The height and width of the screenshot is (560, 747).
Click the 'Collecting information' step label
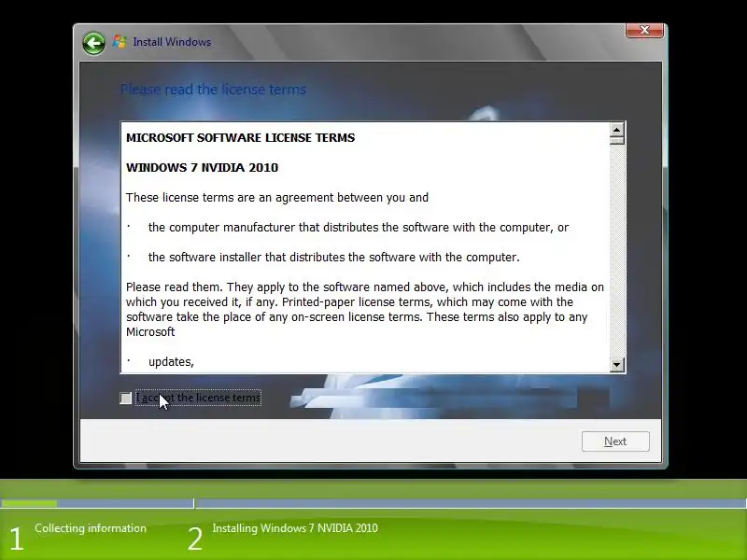91,528
